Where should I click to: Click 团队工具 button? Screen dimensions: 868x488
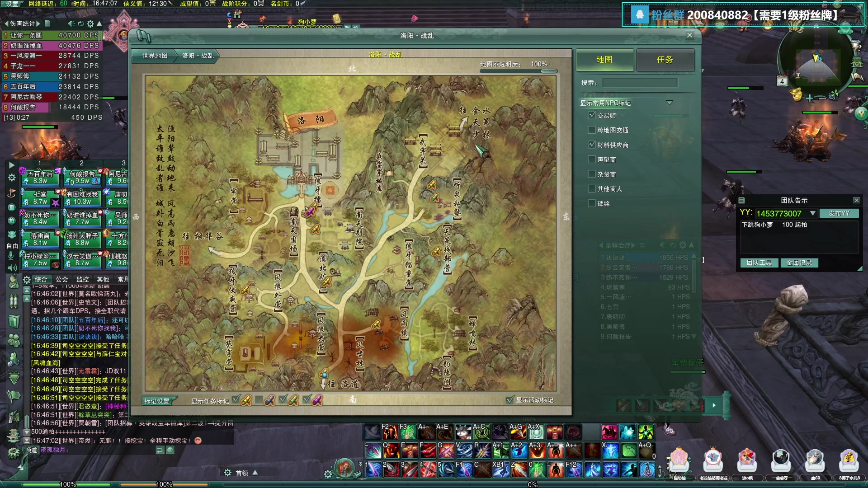(x=759, y=263)
